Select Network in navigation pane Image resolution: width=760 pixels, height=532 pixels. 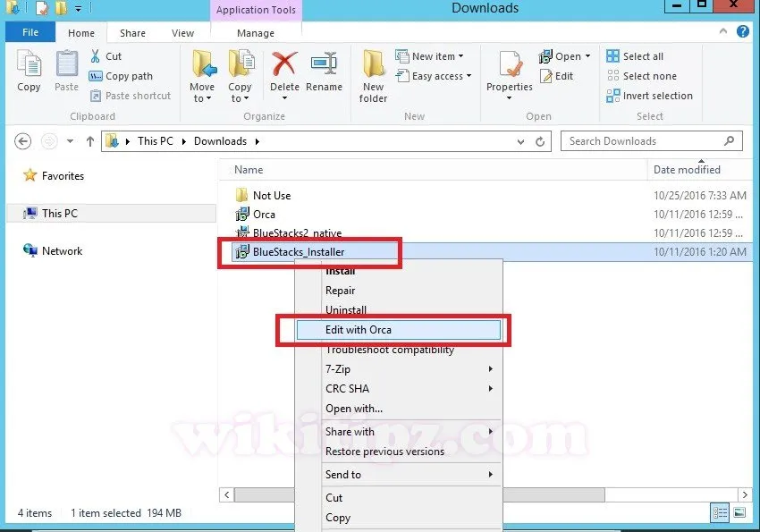(53, 251)
